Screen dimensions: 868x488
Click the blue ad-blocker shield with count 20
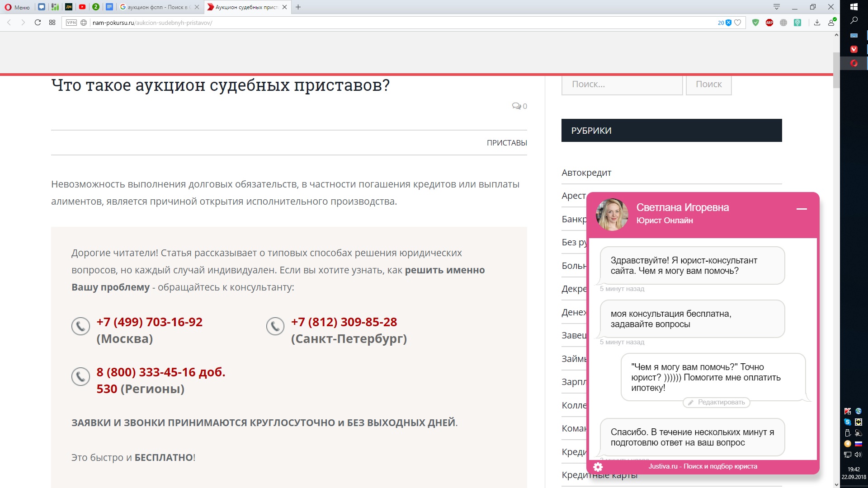725,23
